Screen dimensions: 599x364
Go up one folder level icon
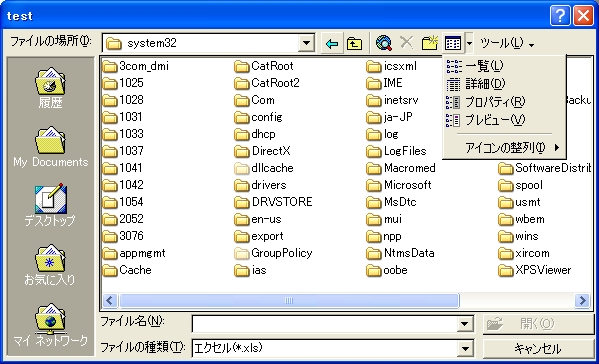(355, 44)
